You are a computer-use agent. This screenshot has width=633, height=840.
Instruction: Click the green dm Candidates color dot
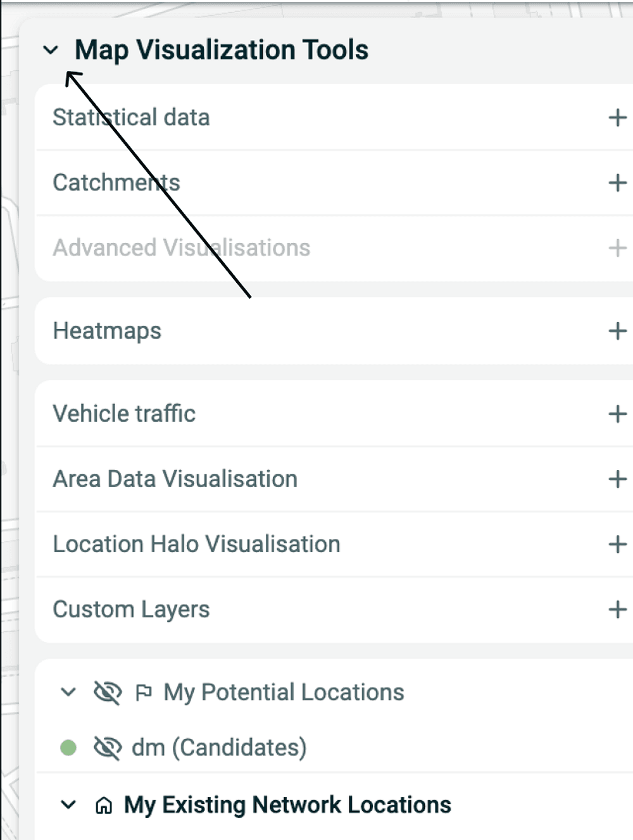68,748
